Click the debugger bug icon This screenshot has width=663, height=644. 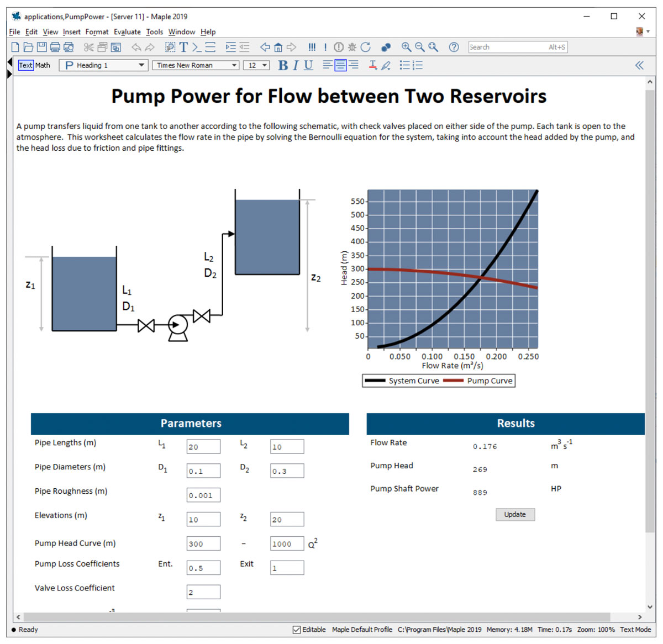click(x=352, y=47)
